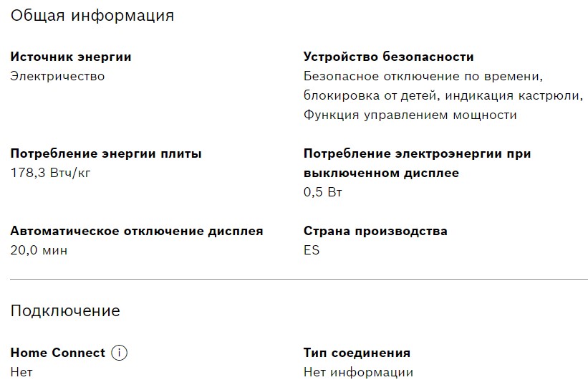This screenshot has width=588, height=390.
Task: Click the "Подключение" section heading
Action: coord(65,310)
